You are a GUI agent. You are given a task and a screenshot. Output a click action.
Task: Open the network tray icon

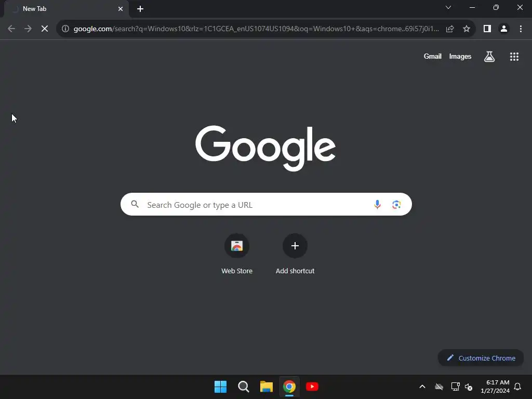click(x=455, y=387)
